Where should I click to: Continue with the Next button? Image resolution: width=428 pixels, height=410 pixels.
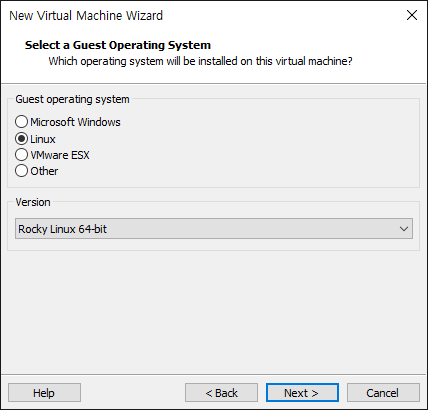[x=302, y=393]
